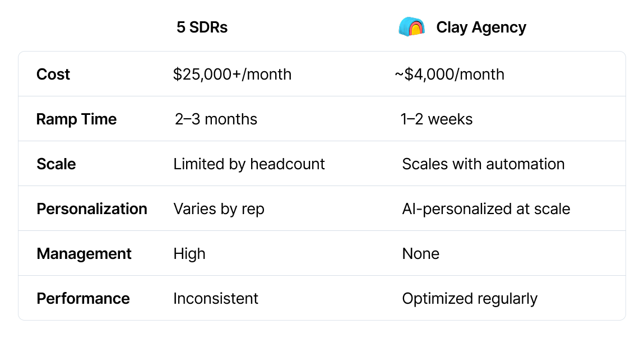This screenshot has width=644, height=343.
Task: Click the High management cell
Action: point(189,254)
